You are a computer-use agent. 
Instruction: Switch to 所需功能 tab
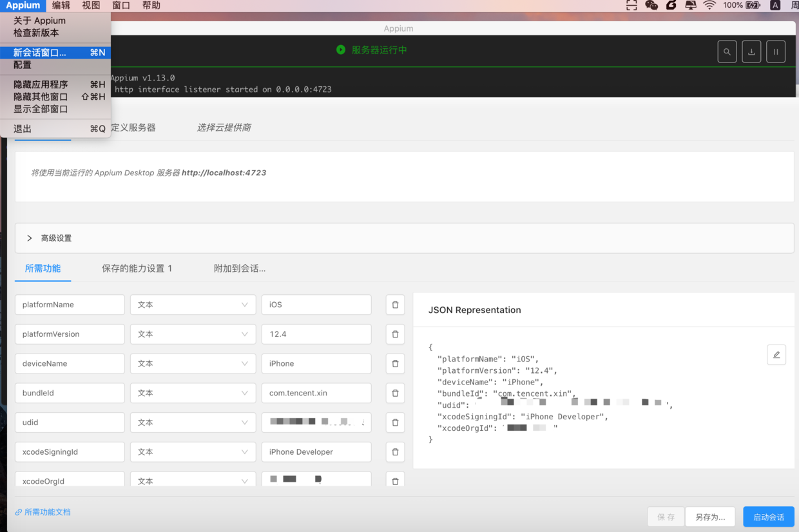pos(43,269)
